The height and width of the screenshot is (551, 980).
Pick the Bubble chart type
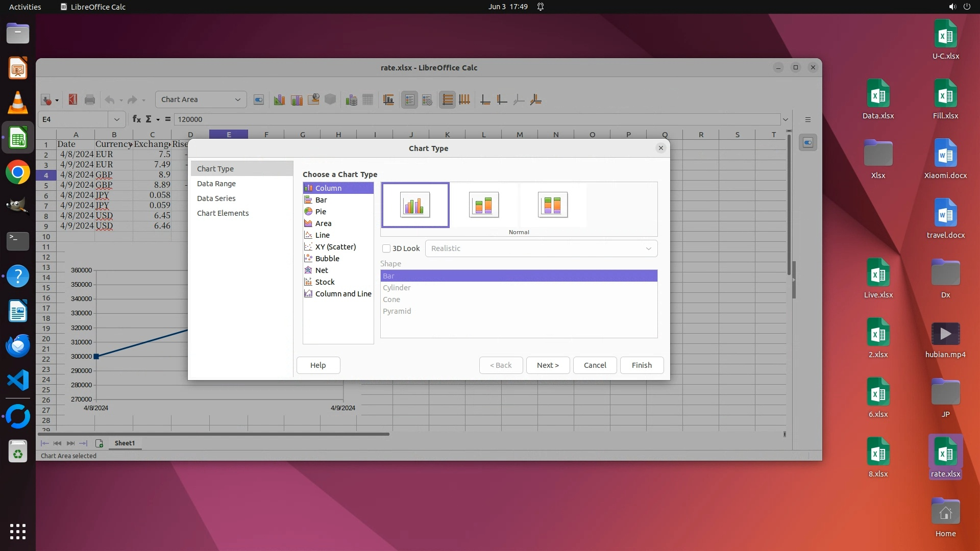coord(327,258)
